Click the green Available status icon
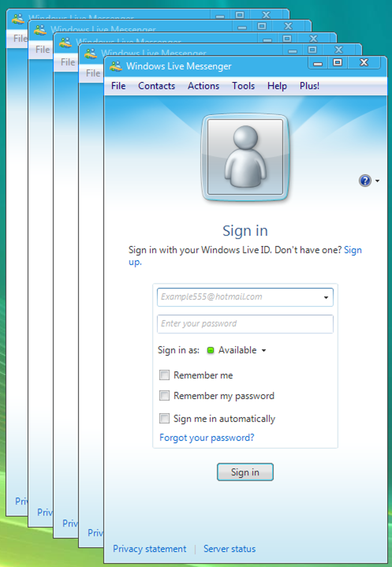392x567 pixels. [210, 350]
